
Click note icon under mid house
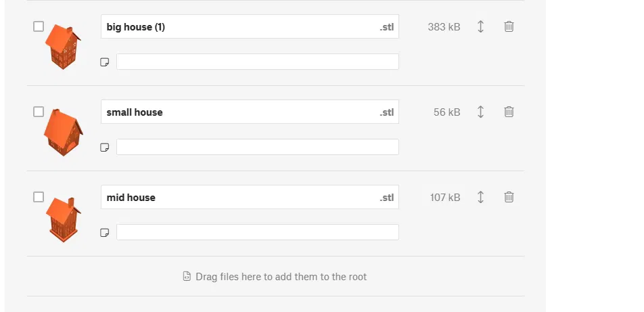tap(105, 233)
